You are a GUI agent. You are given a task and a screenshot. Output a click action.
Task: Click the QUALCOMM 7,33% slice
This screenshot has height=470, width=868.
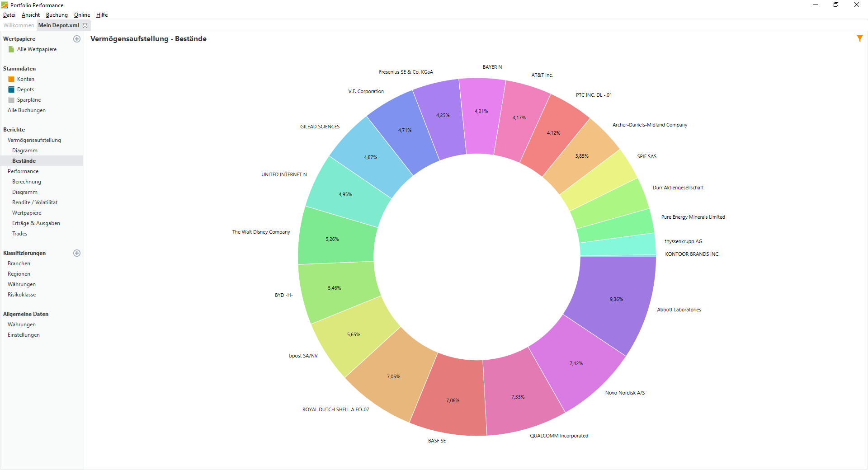(518, 397)
